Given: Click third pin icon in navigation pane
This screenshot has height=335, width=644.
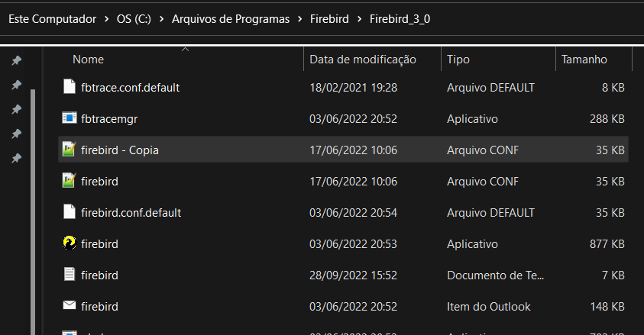Looking at the screenshot, I should pyautogui.click(x=16, y=109).
